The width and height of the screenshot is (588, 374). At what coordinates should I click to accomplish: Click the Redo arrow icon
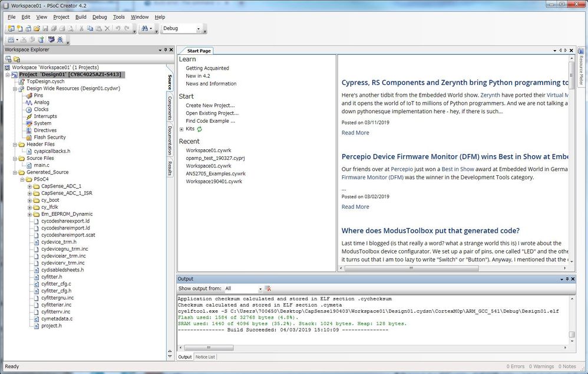click(x=127, y=28)
